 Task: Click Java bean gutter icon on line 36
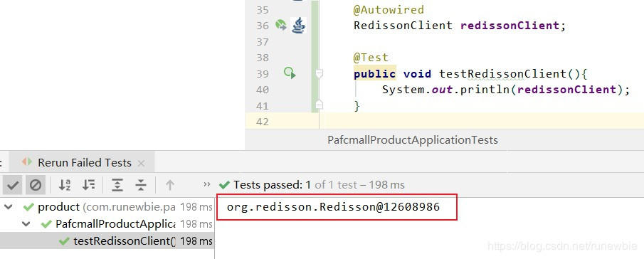coord(299,26)
